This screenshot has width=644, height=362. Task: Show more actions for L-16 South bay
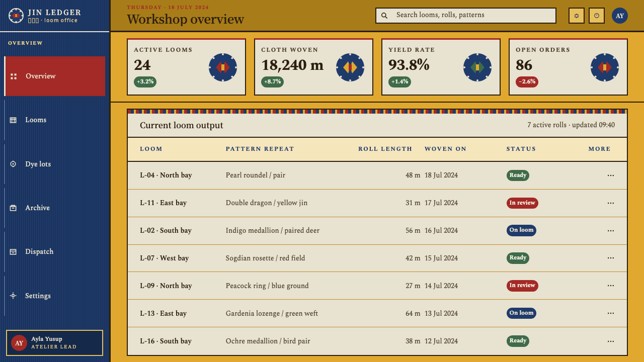pos(611,341)
